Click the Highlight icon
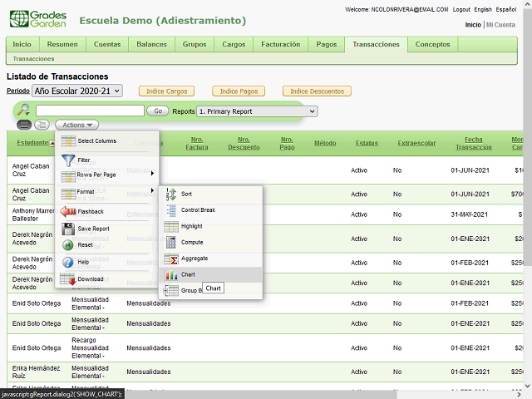The width and height of the screenshot is (532, 399). tap(171, 226)
